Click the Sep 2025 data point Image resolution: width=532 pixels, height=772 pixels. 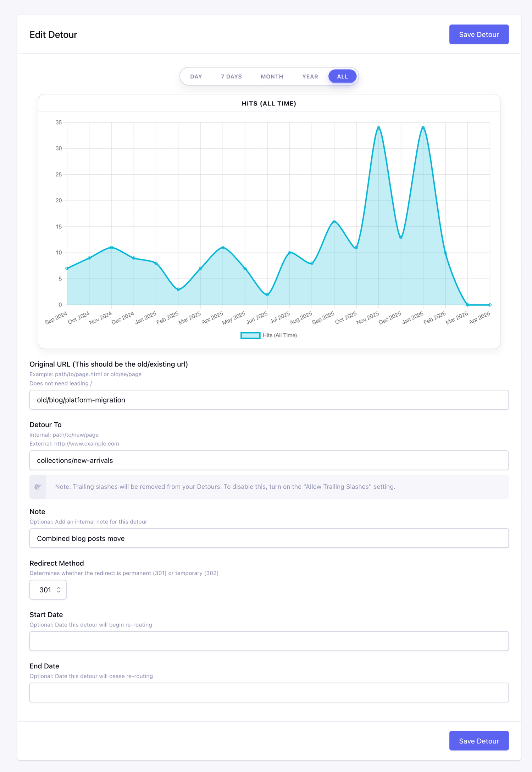coord(334,221)
